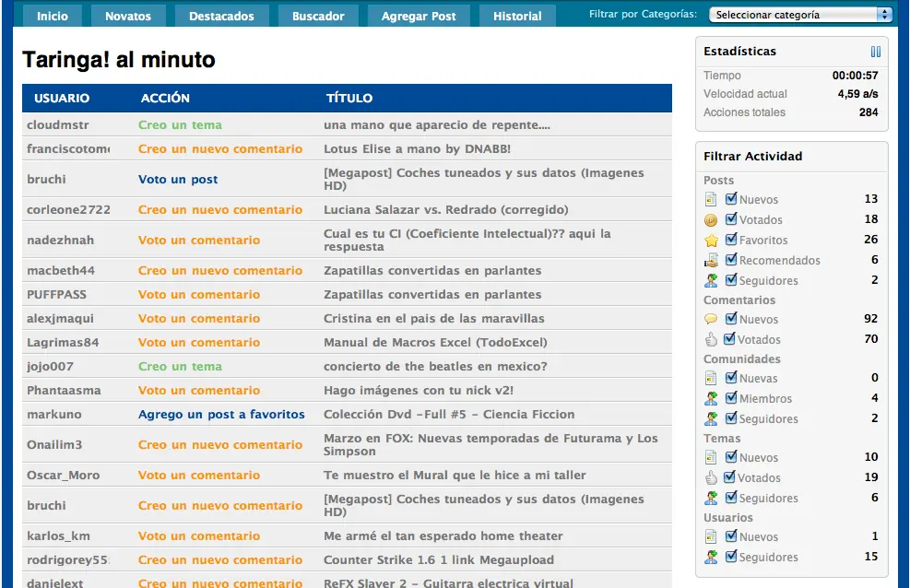Viewport: 910px width, 588px height.
Task: Click the Miembros people icon under Comunidades
Action: pos(711,398)
